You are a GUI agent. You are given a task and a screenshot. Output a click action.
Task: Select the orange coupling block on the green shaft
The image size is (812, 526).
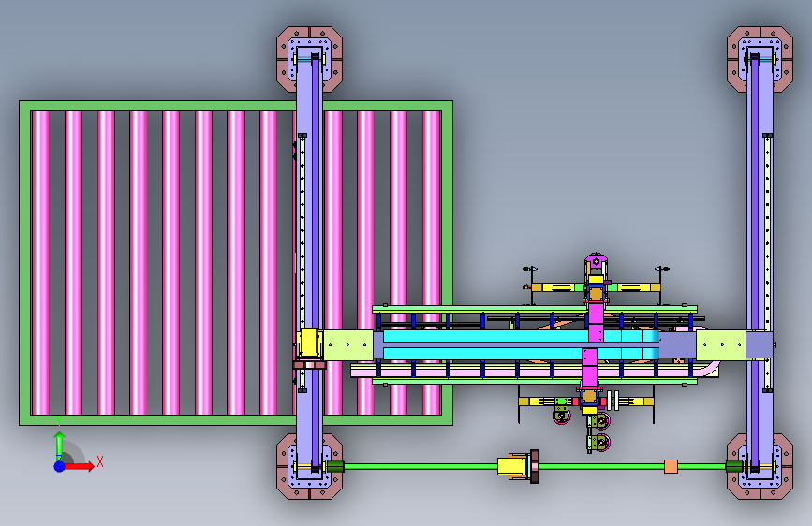tap(671, 466)
